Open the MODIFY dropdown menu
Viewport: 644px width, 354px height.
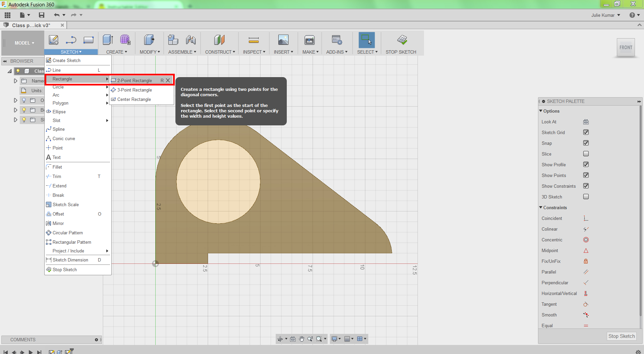click(150, 52)
